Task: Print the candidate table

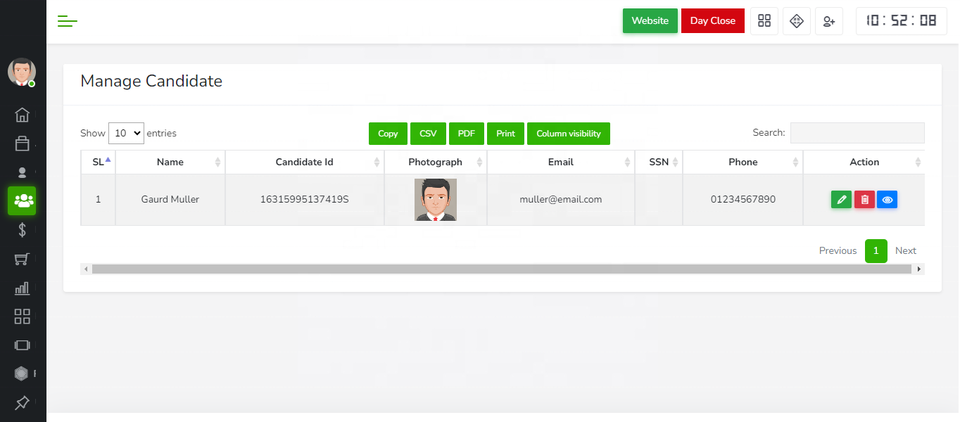Action: coord(506,134)
